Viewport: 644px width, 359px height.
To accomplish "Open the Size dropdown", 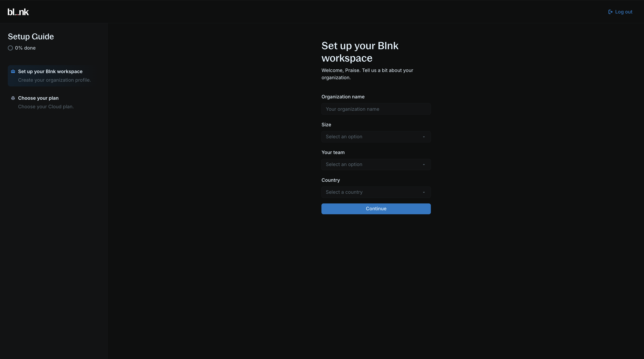I will coord(376,137).
